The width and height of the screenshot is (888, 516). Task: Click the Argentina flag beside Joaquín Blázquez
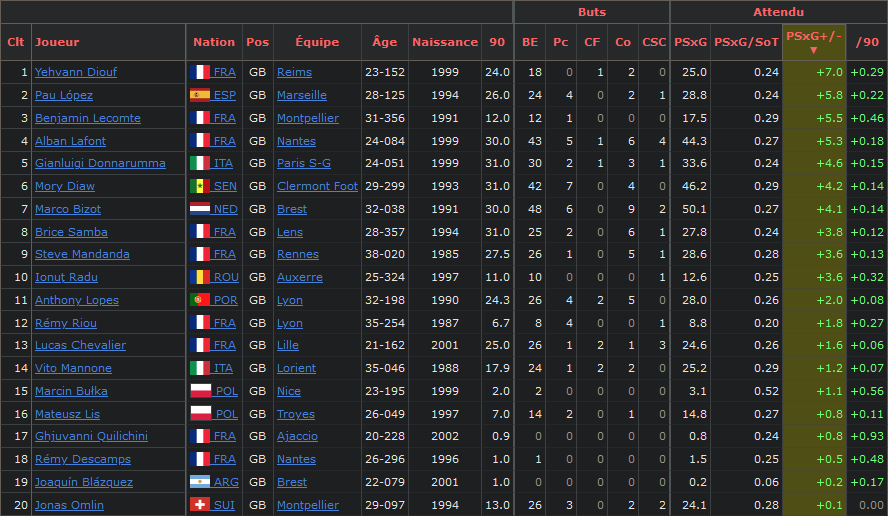200,481
